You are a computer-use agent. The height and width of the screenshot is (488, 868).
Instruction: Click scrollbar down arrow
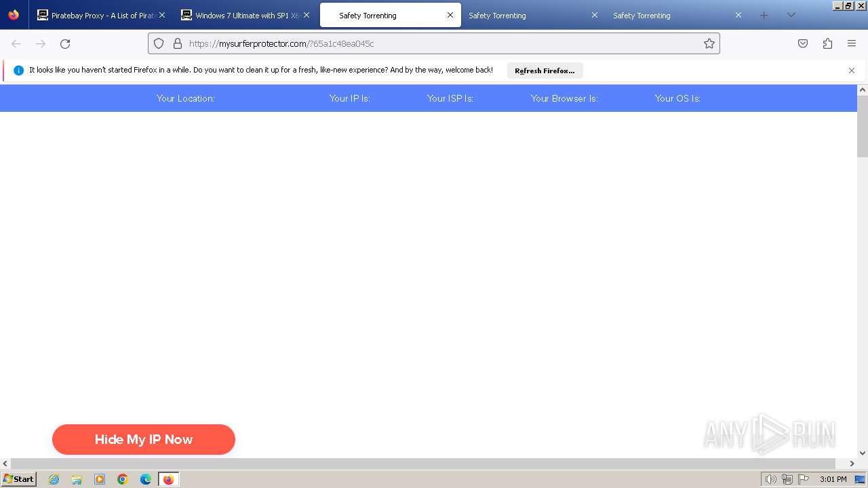pos(863,453)
